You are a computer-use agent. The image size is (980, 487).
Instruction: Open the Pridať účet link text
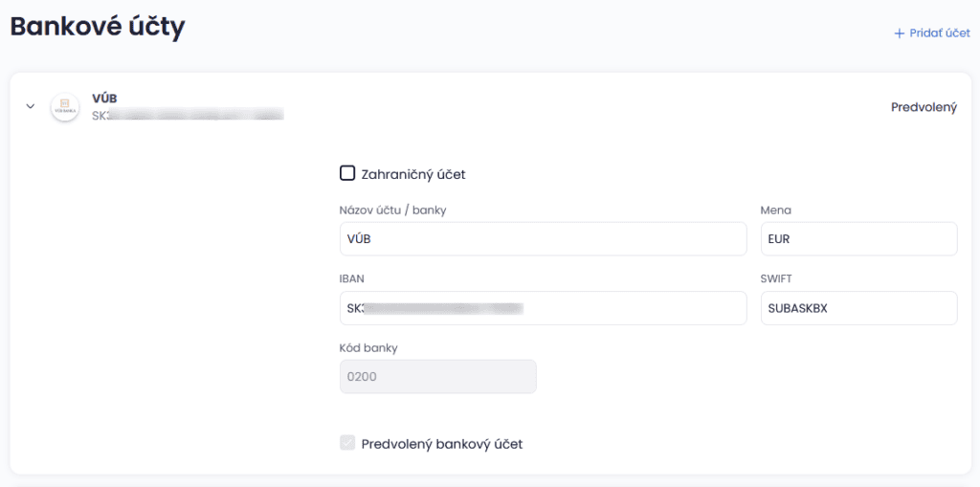pyautogui.click(x=939, y=33)
